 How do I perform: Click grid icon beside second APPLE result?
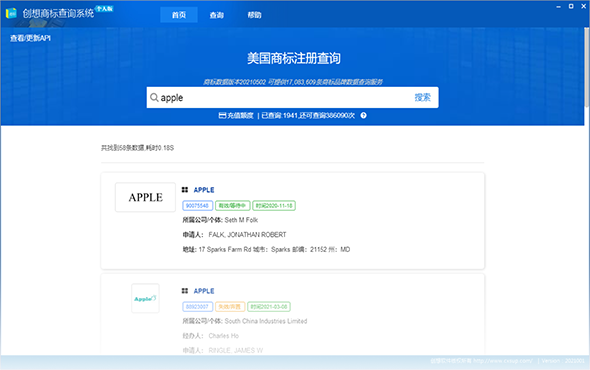[185, 291]
